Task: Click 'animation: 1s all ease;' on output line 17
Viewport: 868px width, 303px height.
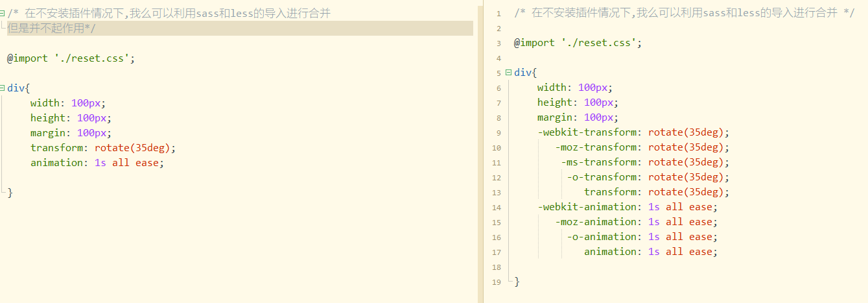Action: coord(651,252)
